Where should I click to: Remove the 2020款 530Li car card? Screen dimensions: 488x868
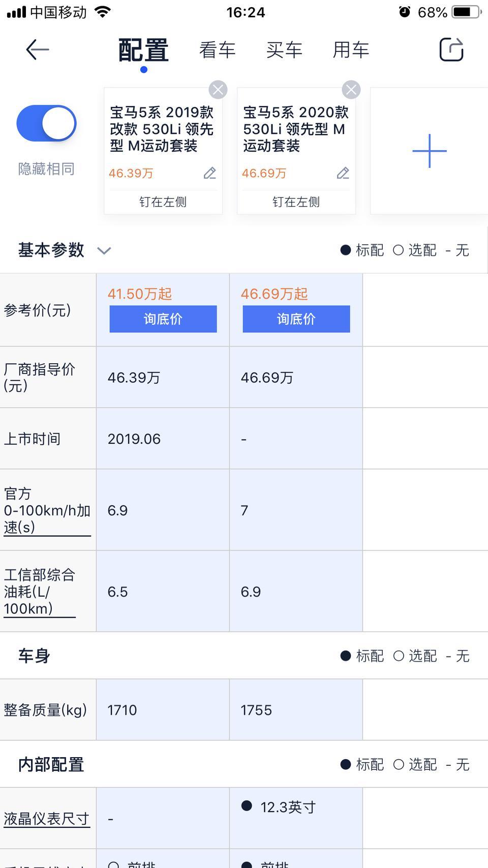(351, 90)
